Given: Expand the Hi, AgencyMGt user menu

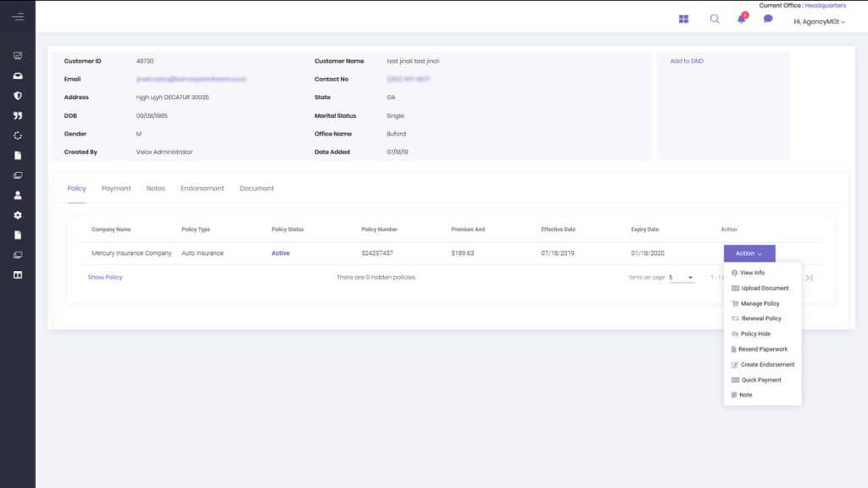Looking at the screenshot, I should click(x=819, y=21).
